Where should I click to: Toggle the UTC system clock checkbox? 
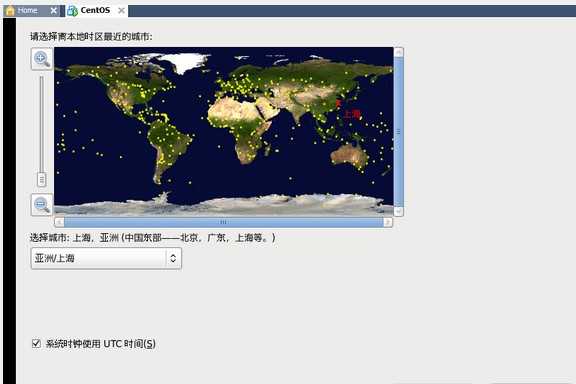point(36,343)
